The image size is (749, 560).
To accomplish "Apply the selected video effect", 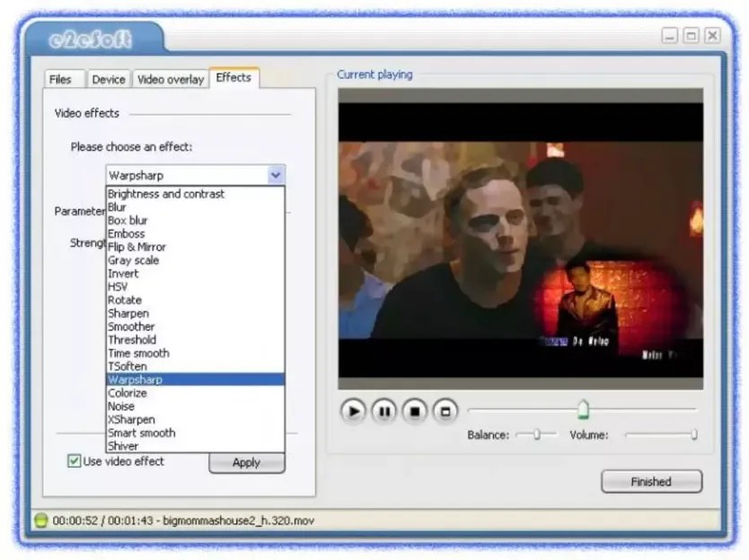I will [246, 462].
